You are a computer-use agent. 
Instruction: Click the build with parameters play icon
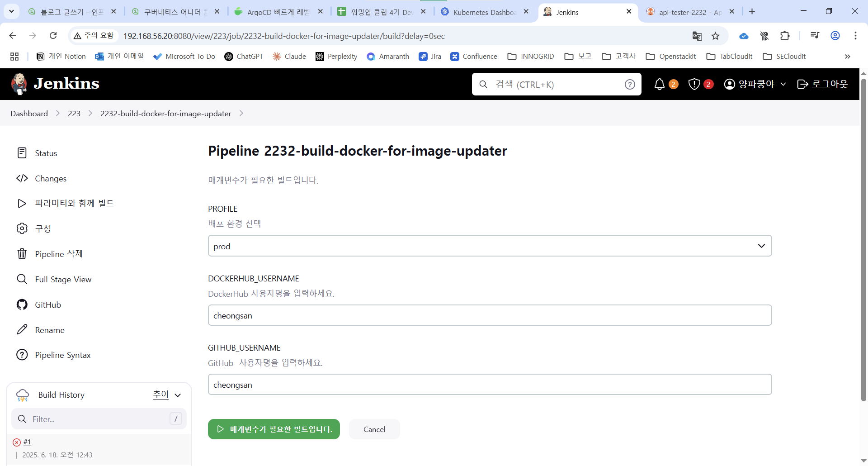pos(22,204)
